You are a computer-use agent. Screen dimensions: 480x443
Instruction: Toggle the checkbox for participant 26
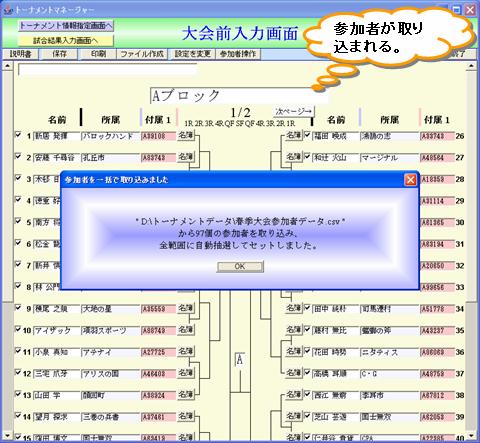[307, 135]
